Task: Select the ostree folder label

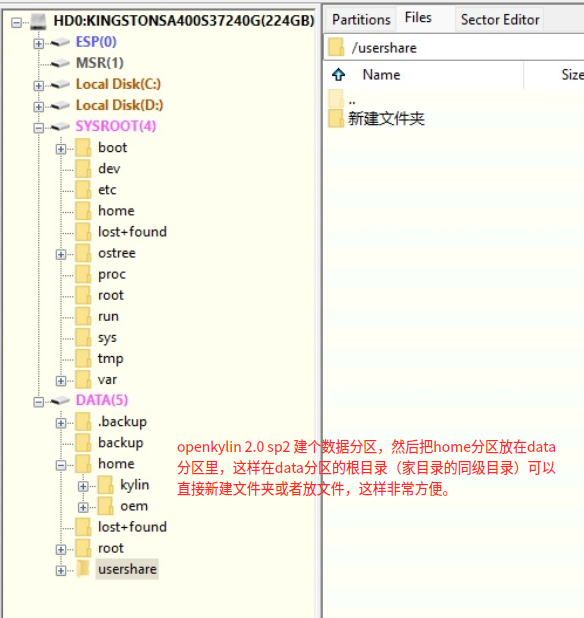Action: click(117, 253)
